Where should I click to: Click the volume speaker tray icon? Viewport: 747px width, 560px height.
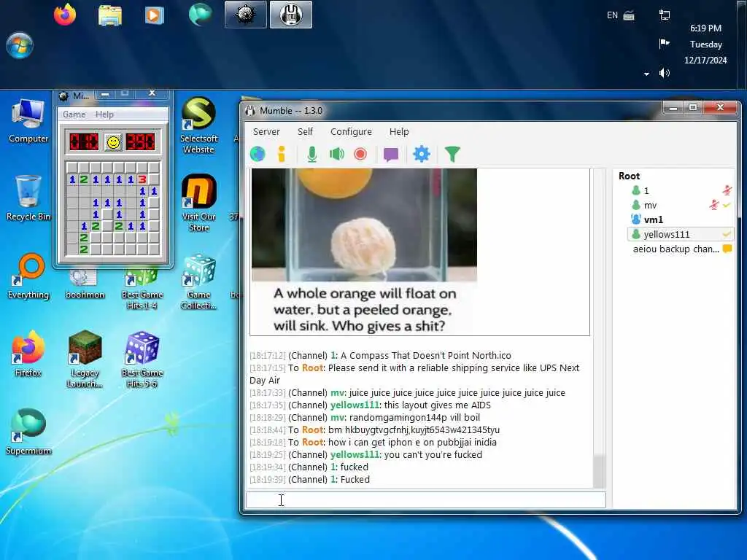point(664,72)
